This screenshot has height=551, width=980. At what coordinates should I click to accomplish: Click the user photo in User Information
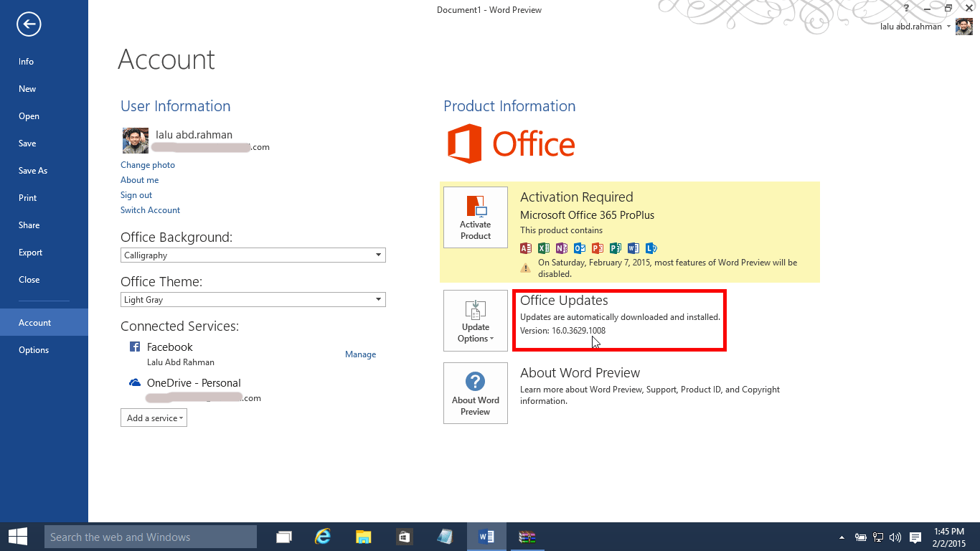coord(136,141)
